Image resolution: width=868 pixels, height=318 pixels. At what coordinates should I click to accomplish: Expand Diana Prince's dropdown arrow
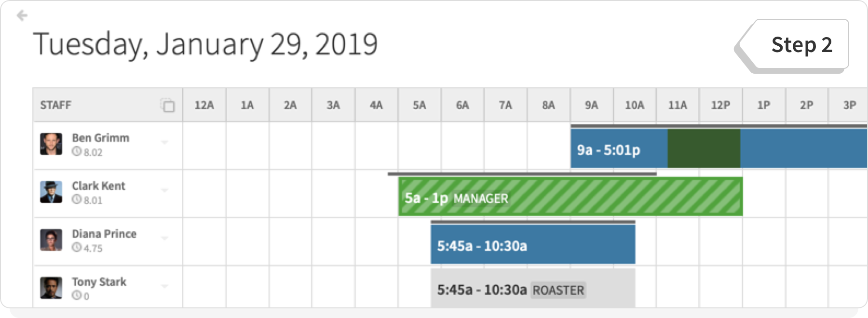click(x=164, y=238)
